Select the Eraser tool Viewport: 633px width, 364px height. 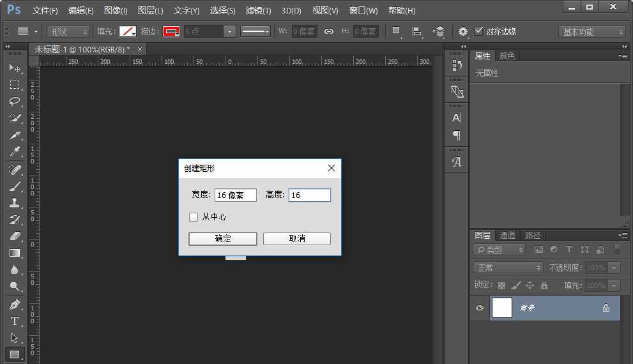[15, 236]
